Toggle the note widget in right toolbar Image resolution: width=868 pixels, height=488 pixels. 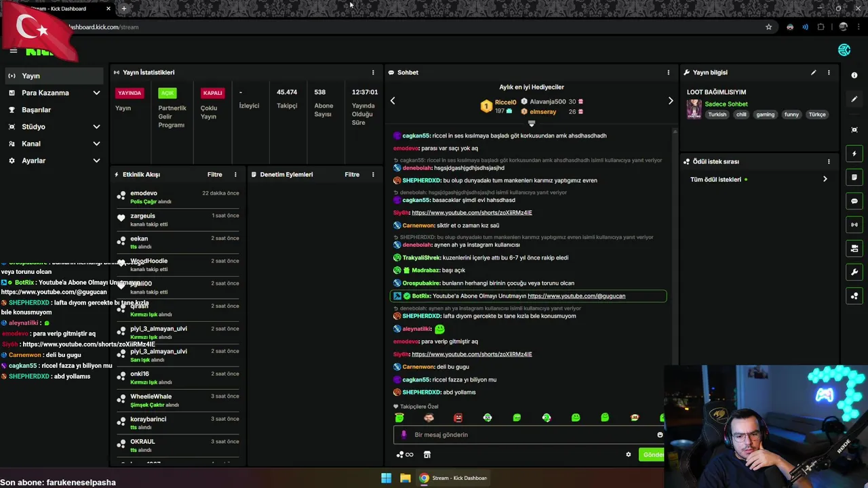pos(854,178)
